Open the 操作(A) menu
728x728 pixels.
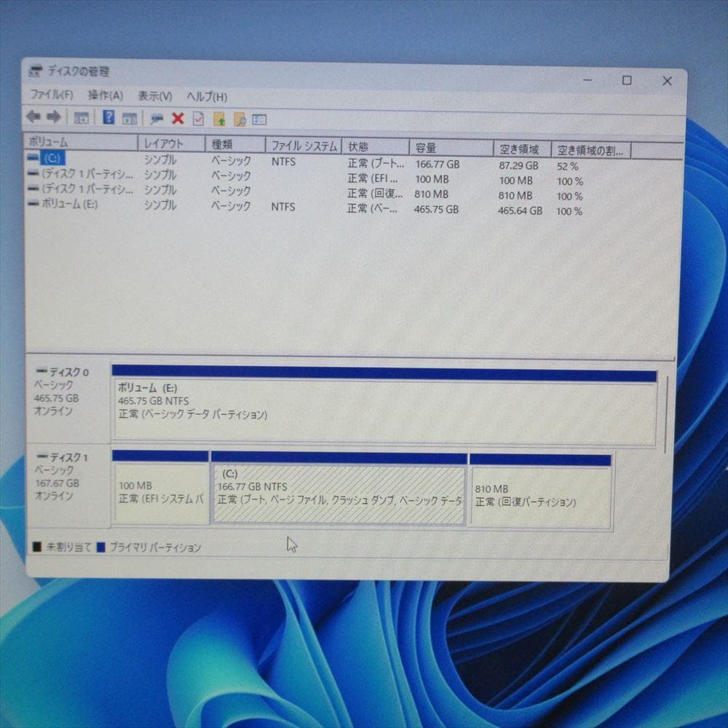pos(104,95)
